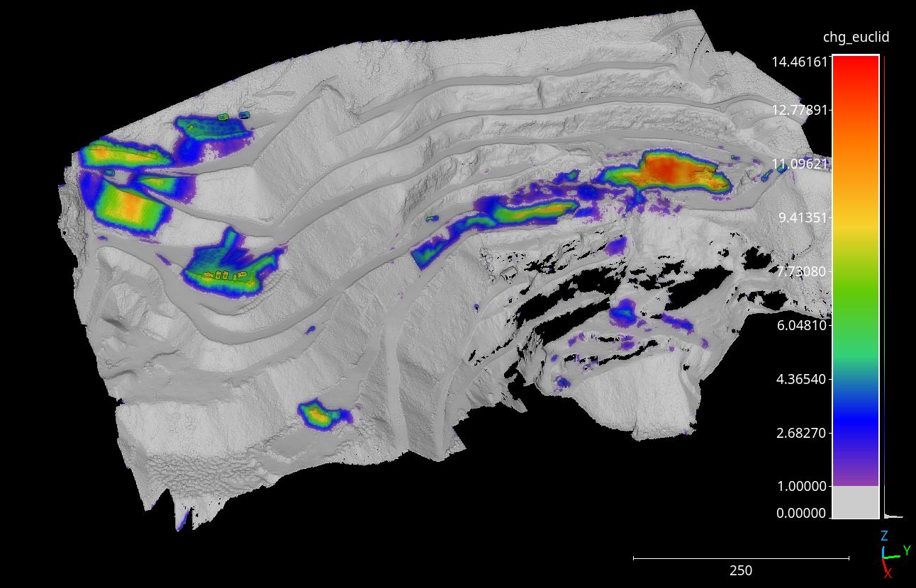
Task: Click the chg_euclid color scale title
Action: point(856,38)
